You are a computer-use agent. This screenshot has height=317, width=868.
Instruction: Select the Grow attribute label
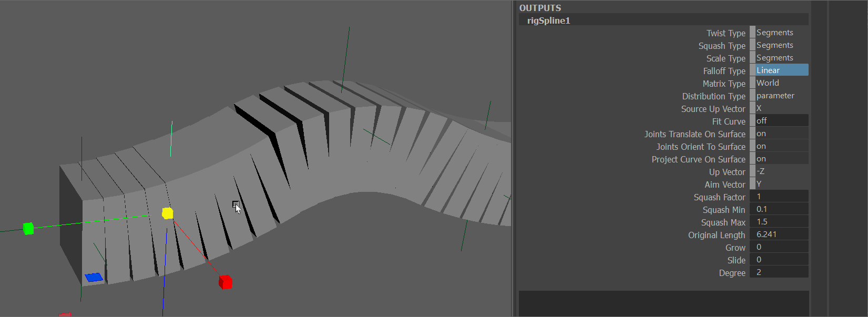point(736,248)
